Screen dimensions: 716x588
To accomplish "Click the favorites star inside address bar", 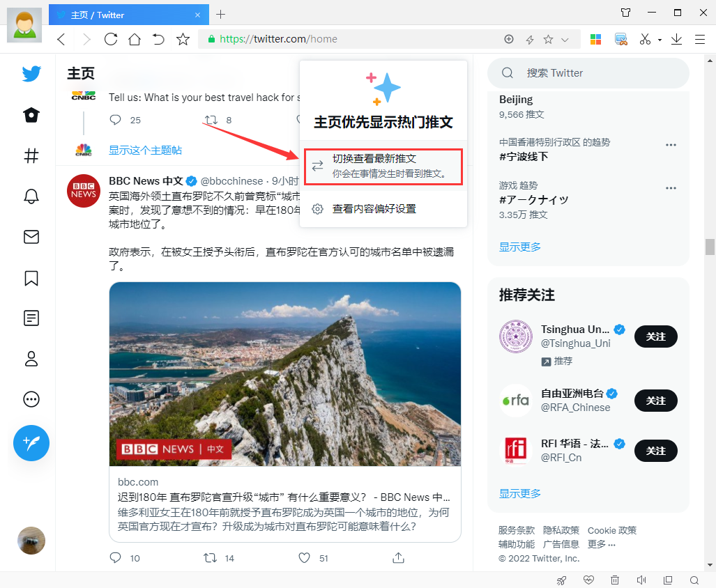I will click(x=548, y=39).
